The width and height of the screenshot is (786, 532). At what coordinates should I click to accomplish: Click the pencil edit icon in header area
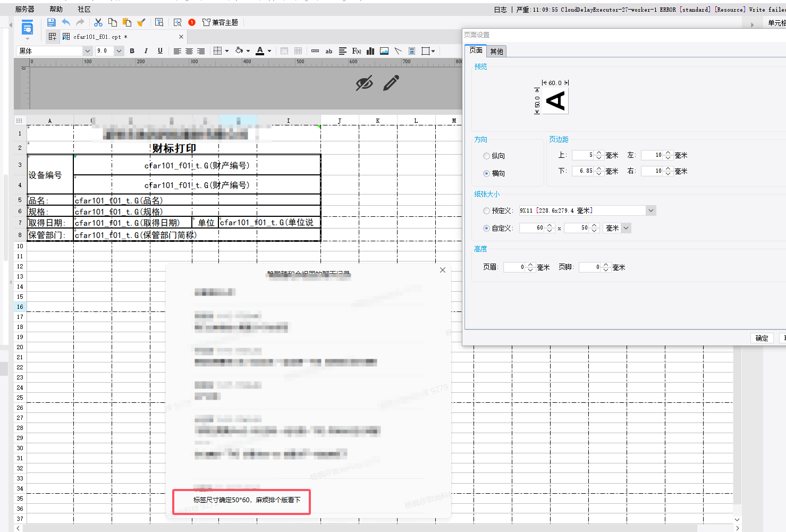tap(391, 83)
